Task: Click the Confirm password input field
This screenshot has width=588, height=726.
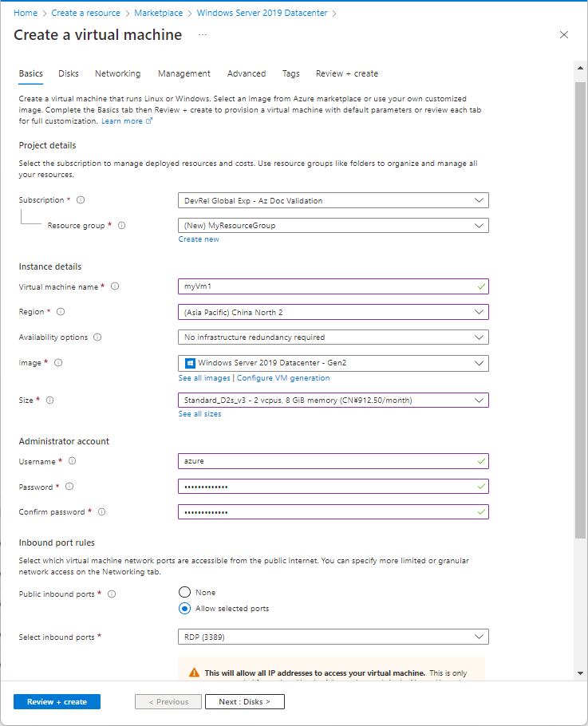Action: pos(333,512)
